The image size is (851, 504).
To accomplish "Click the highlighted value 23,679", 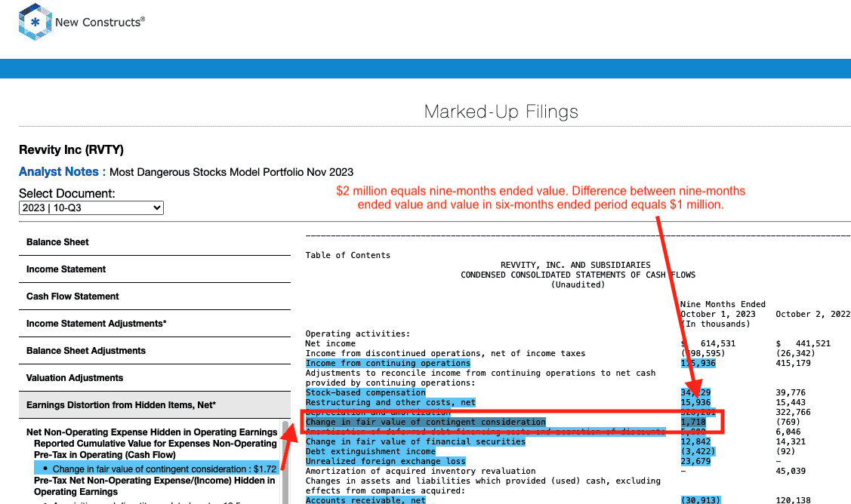I will point(695,461).
